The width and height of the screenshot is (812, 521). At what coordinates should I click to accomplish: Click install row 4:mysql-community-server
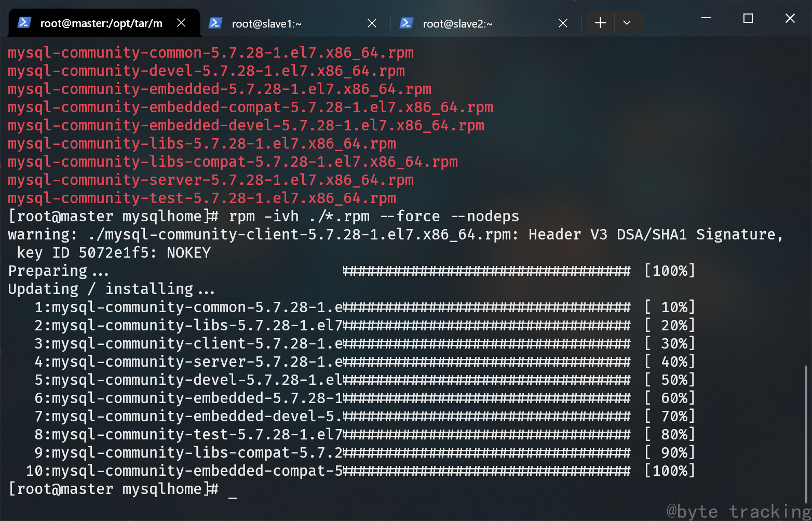point(364,362)
